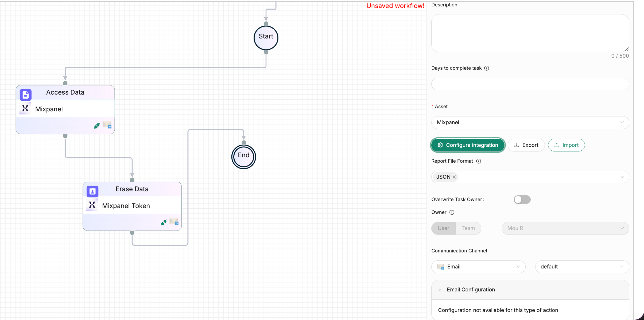The height and width of the screenshot is (320, 644).
Task: Click the Erase Data contact-card icon
Action: click(x=92, y=191)
